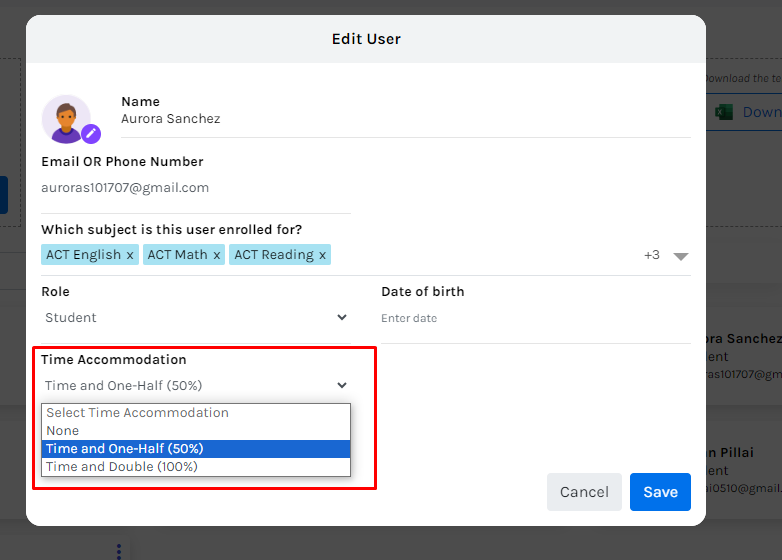Click the email address field
Screen dimensions: 782x560
[196, 188]
